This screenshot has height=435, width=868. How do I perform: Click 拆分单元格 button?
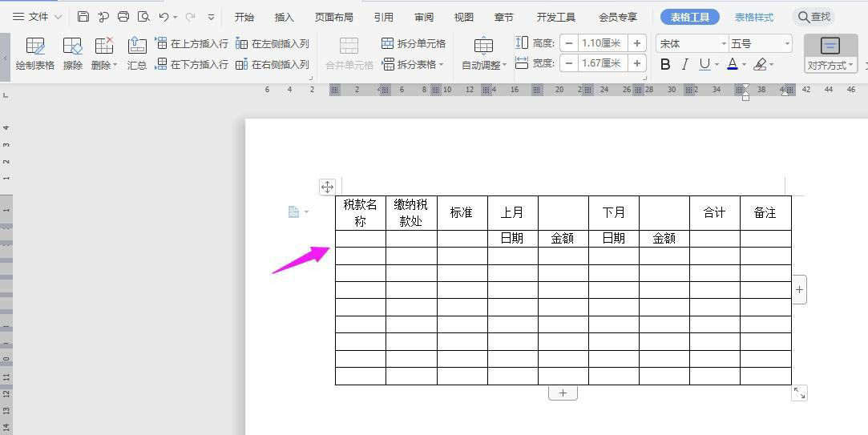tap(414, 43)
